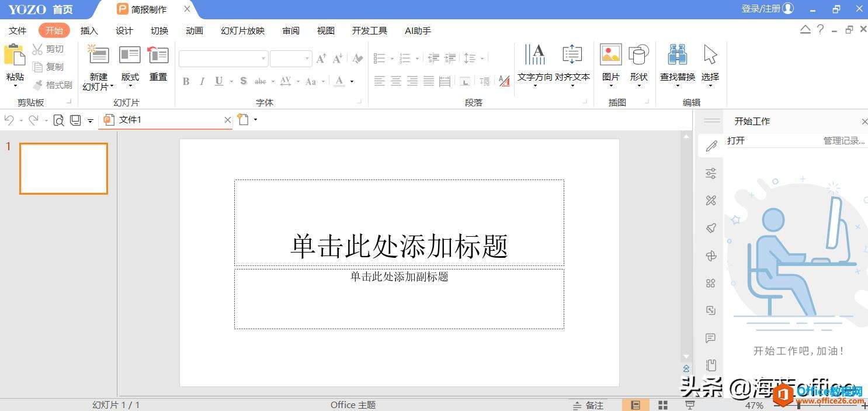Click the Paste (粘贴) icon

click(x=15, y=54)
